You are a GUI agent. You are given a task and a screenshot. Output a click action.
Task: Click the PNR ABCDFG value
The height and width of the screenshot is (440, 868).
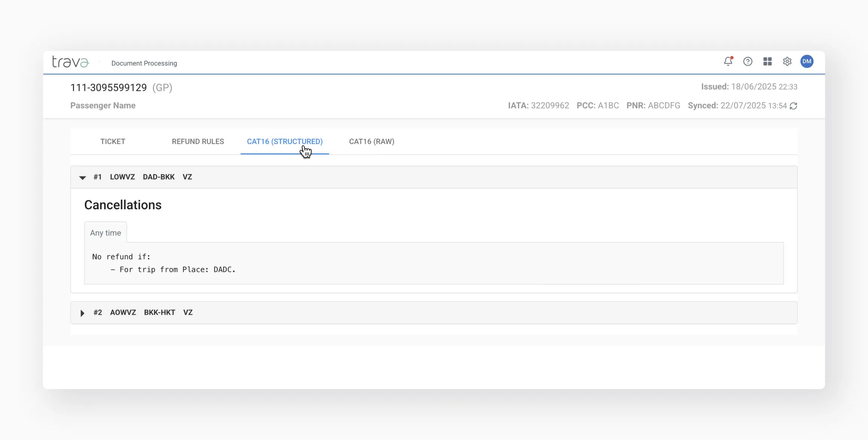664,106
